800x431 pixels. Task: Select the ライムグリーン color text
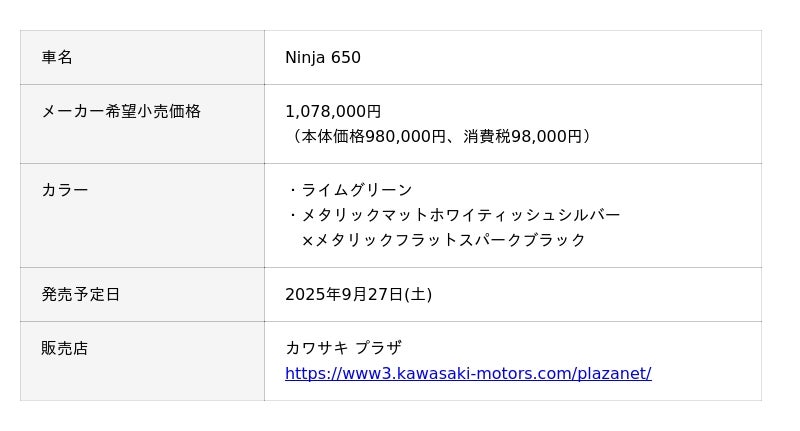click(357, 190)
